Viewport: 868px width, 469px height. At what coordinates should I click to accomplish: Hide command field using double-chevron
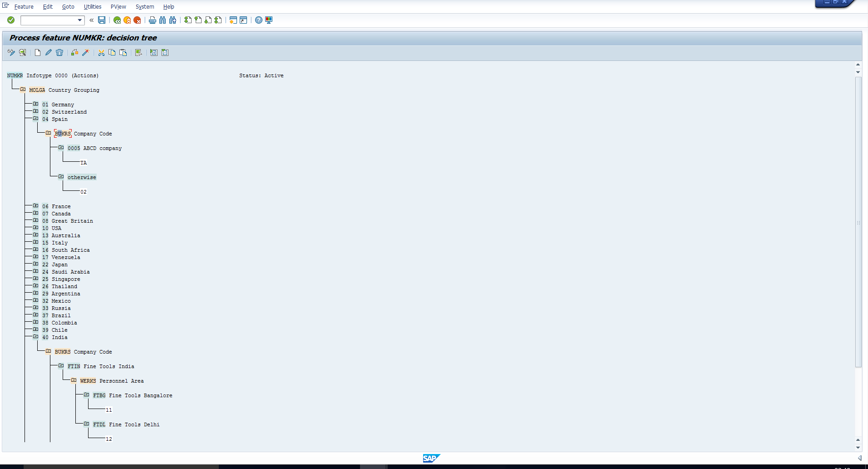tap(92, 20)
